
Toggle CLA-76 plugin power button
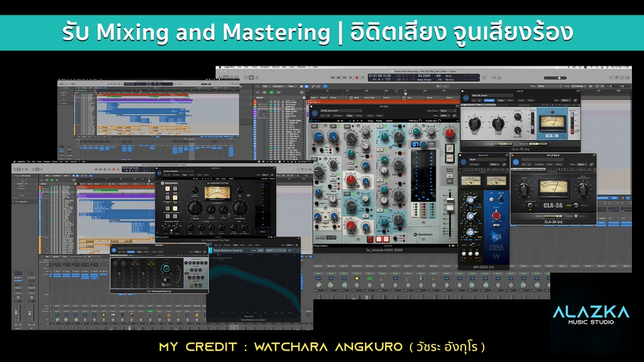(466, 98)
